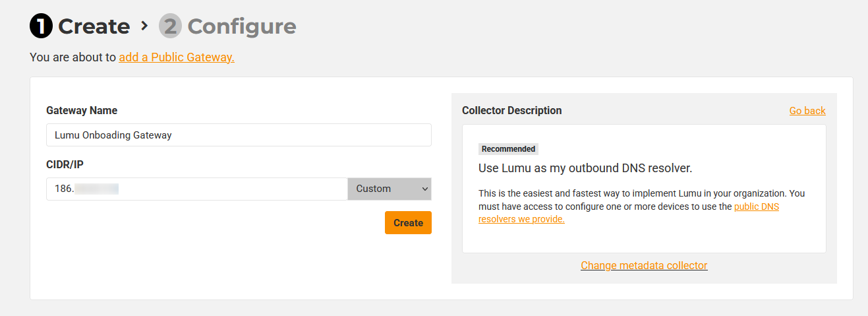Image resolution: width=868 pixels, height=316 pixels.
Task: Click the blurred part of the IP address
Action: 96,189
